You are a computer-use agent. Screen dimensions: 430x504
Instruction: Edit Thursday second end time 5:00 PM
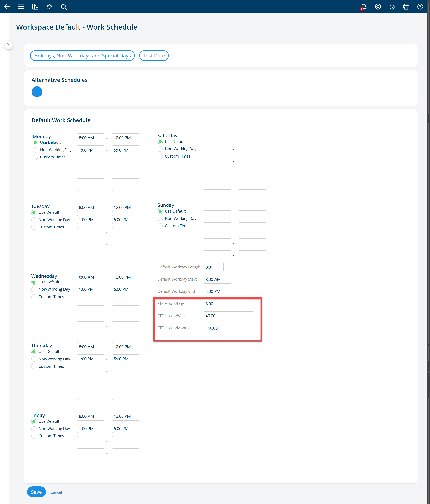pos(125,359)
